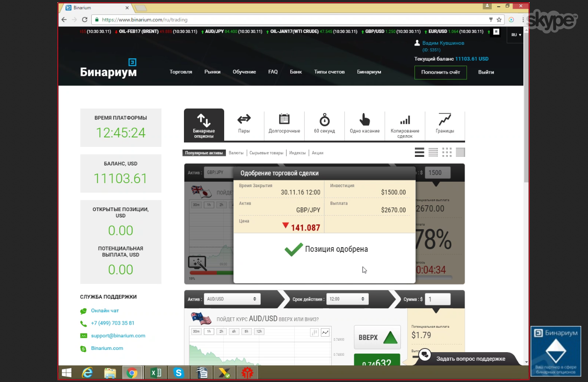
Task: Open Копирование сделок tab
Action: (405, 125)
